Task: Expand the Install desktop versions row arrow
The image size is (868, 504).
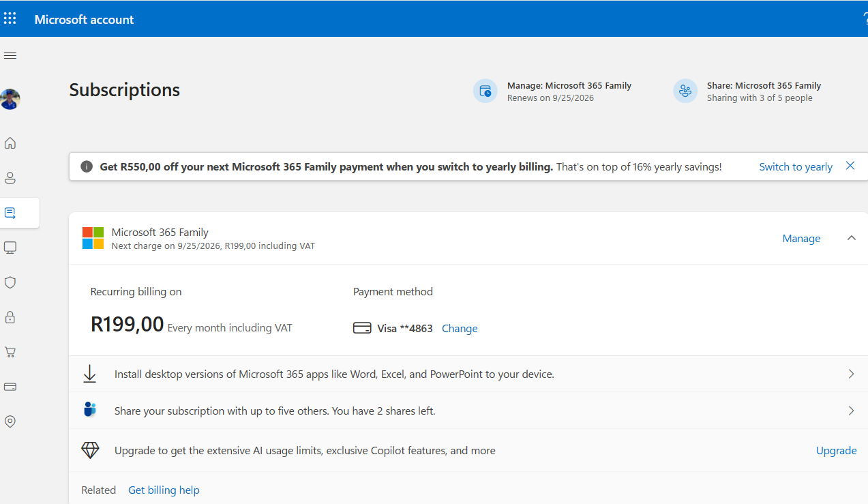Action: click(851, 374)
